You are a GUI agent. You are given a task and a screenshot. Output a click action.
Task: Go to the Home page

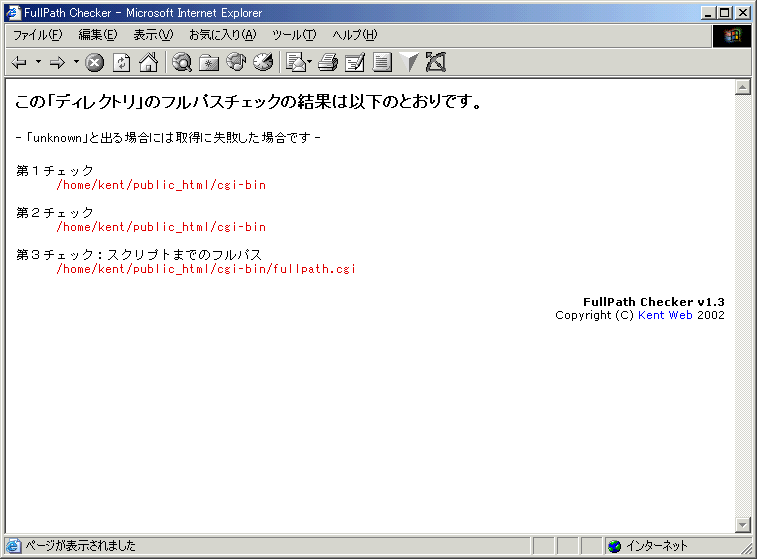click(x=148, y=62)
